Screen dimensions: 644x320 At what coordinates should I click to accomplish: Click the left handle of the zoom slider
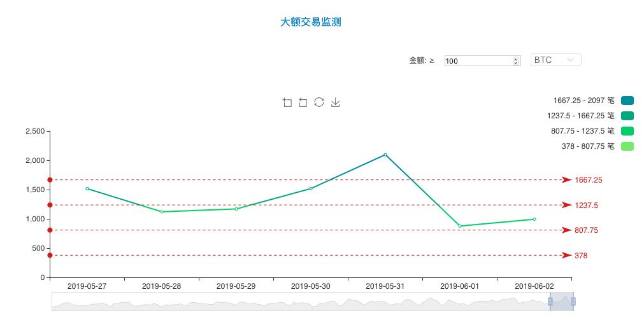click(550, 302)
